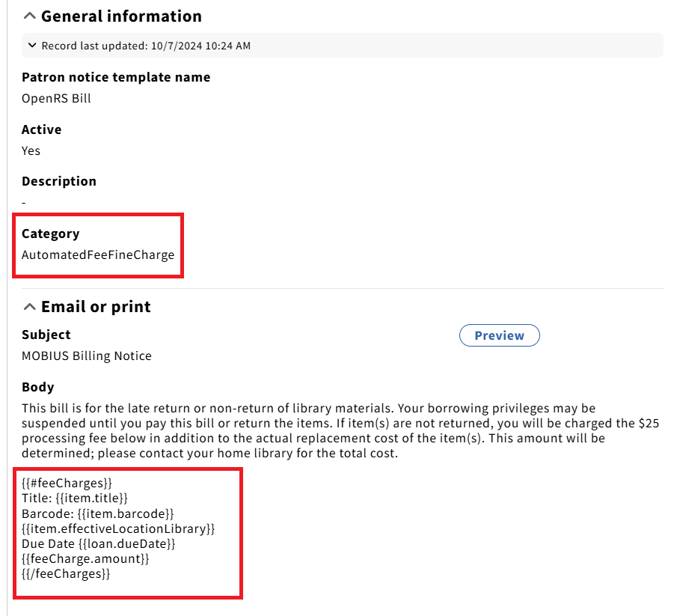Viewport: 677px width, 616px height.
Task: Expand the Record last updated arrow
Action: point(32,46)
